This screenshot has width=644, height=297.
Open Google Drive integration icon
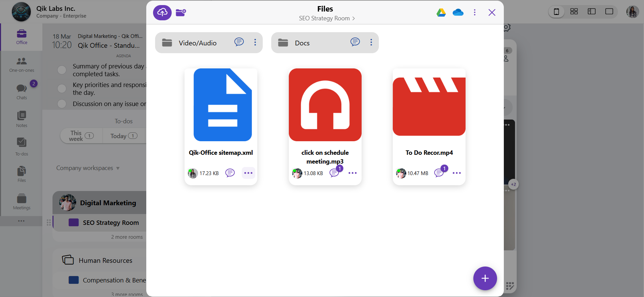[441, 13]
